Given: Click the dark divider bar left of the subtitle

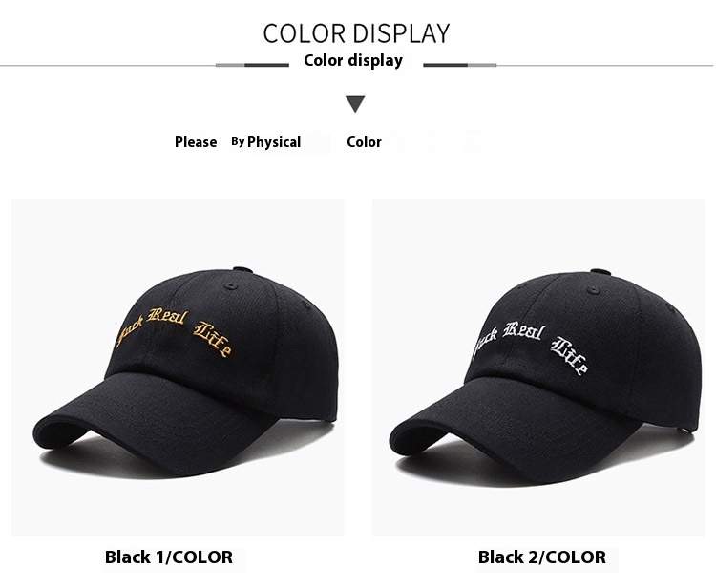Looking at the screenshot, I should [266, 65].
